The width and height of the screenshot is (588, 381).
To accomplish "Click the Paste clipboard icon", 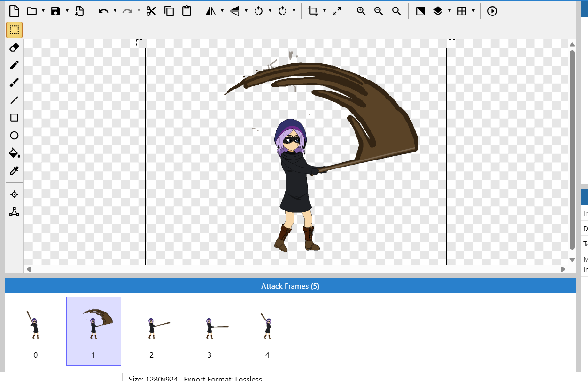I will 186,11.
